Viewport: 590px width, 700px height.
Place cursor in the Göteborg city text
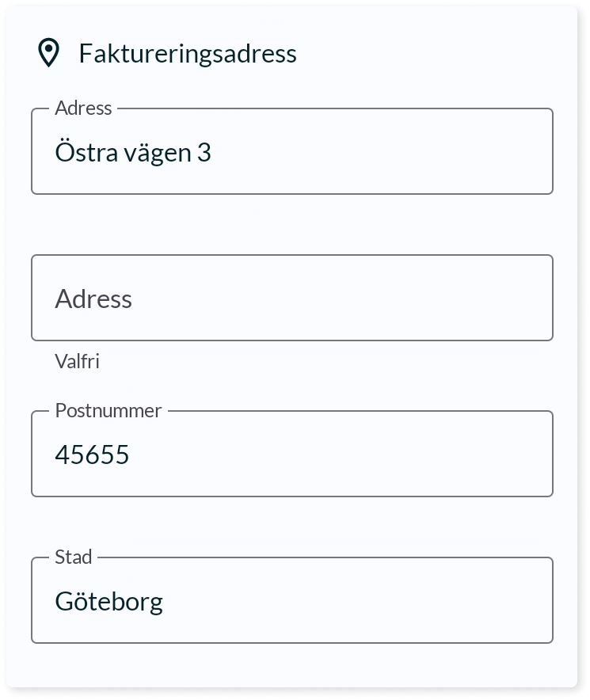click(x=109, y=601)
